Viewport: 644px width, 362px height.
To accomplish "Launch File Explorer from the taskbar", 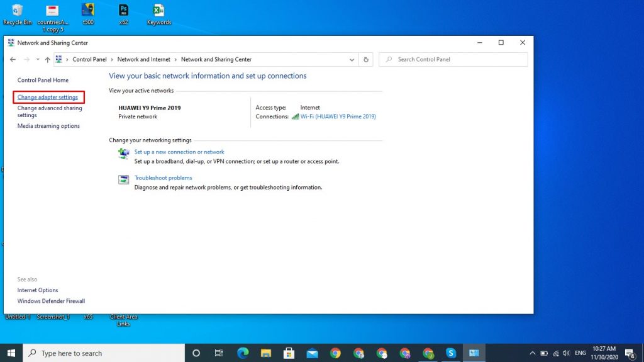I will [265, 353].
